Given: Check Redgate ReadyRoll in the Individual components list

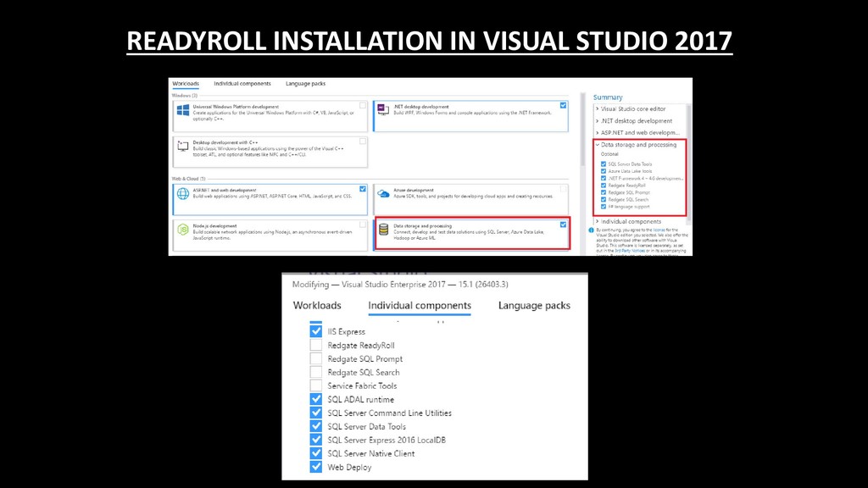Looking at the screenshot, I should 315,345.
